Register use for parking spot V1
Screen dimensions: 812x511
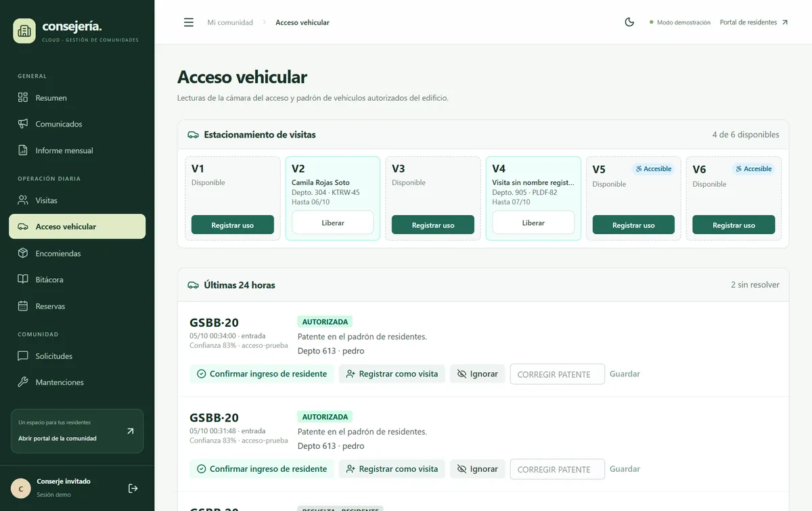point(233,225)
